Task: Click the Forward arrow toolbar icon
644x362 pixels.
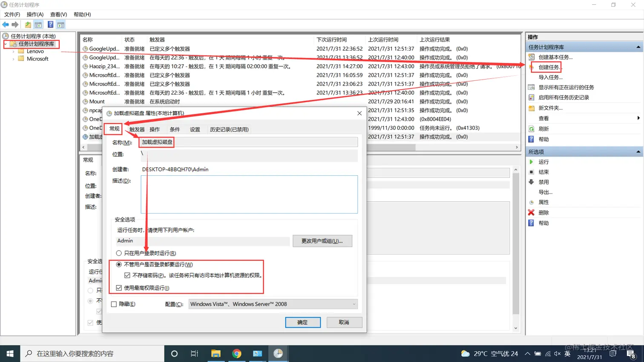Action: click(x=15, y=25)
